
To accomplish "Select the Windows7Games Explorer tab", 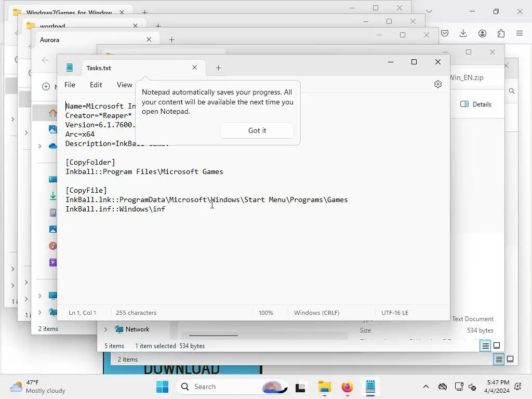I will (69, 12).
